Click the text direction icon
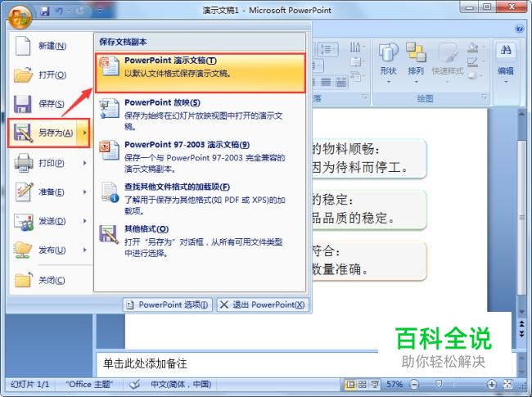The height and width of the screenshot is (397, 532). click(x=356, y=47)
